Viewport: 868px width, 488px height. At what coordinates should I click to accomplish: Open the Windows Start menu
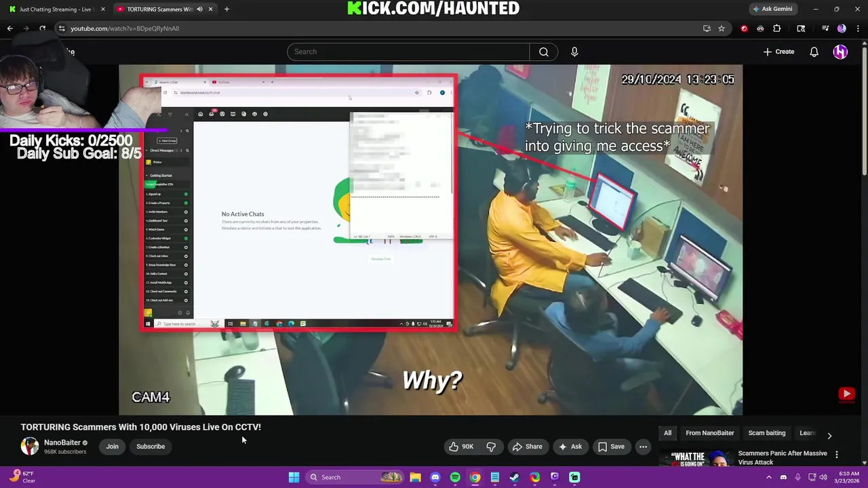coord(294,477)
